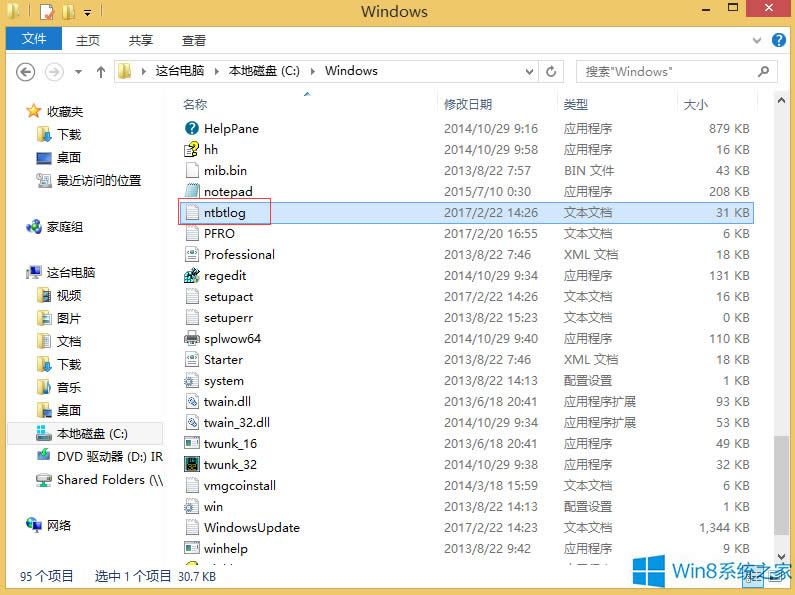795x595 pixels.
Task: Open the Customize Quick Access Toolbar dropdown
Action: click(88, 13)
